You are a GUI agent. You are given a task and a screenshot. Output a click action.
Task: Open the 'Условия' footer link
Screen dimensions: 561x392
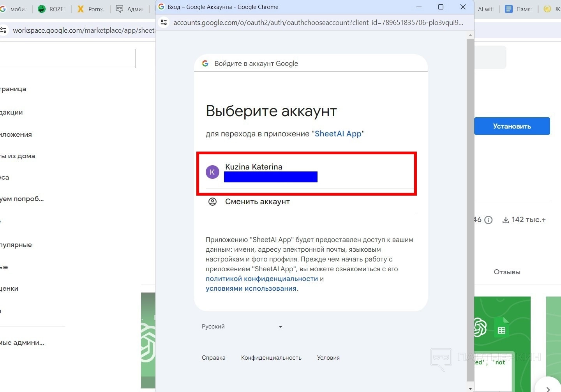[328, 358]
